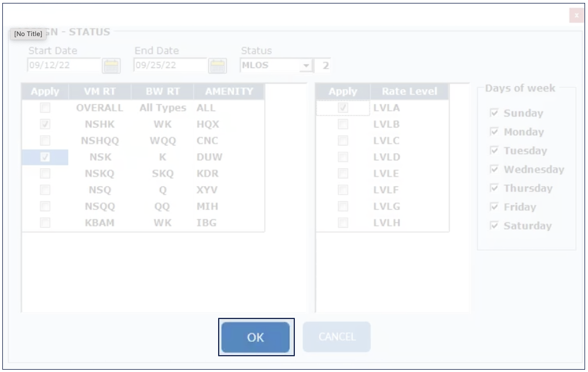Toggle the Apply checkbox for OVERALL row
588x372 pixels.
(x=45, y=108)
